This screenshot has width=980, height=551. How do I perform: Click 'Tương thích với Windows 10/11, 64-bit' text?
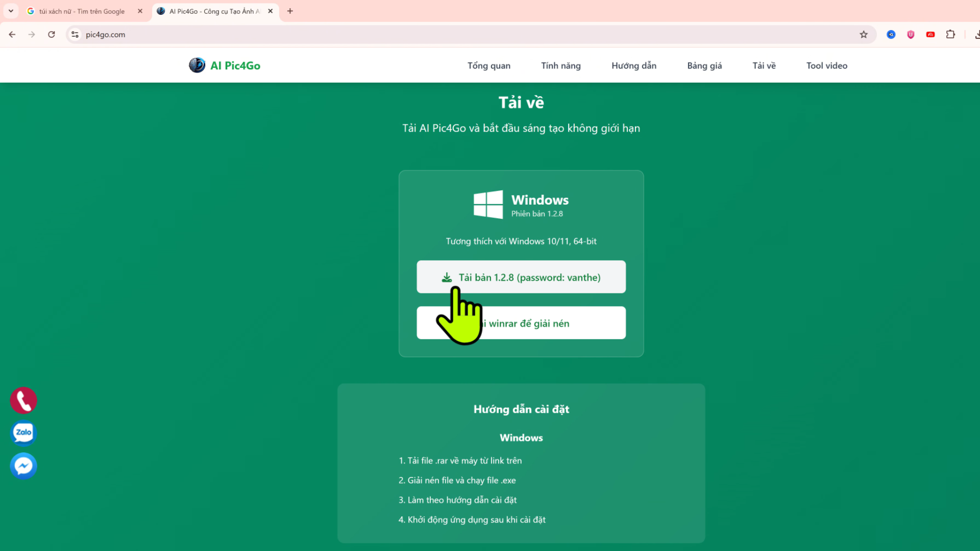tap(521, 241)
